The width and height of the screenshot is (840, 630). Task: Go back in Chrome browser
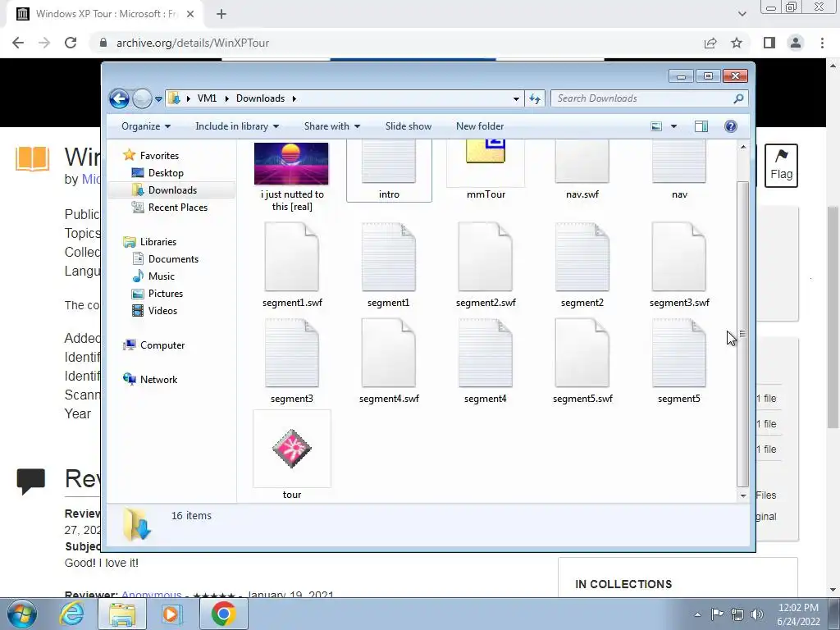click(18, 43)
